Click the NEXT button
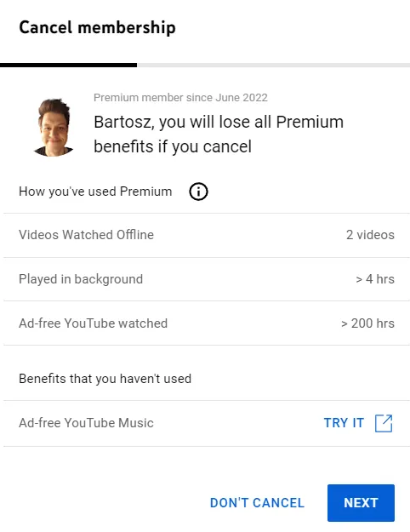This screenshot has width=410, height=532. pos(361,503)
